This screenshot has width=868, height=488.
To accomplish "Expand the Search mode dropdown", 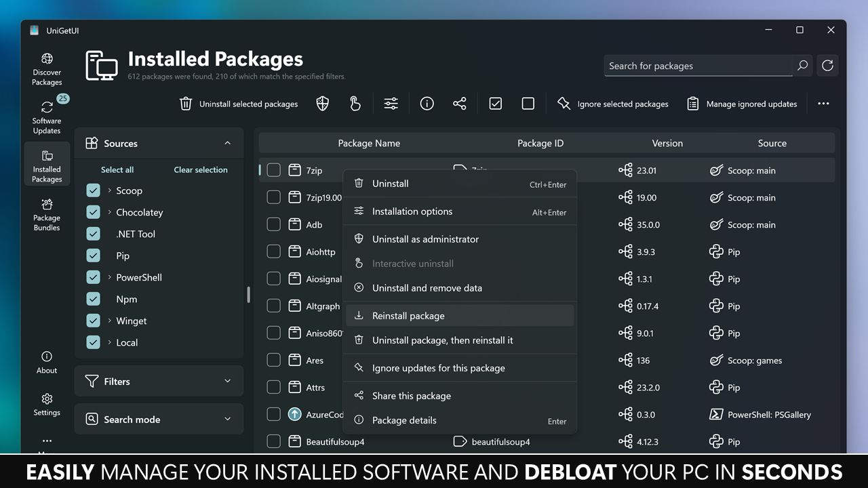I will 159,419.
